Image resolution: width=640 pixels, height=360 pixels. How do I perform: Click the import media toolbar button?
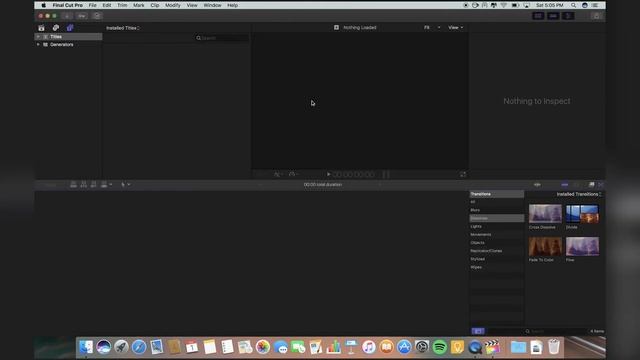coord(67,16)
